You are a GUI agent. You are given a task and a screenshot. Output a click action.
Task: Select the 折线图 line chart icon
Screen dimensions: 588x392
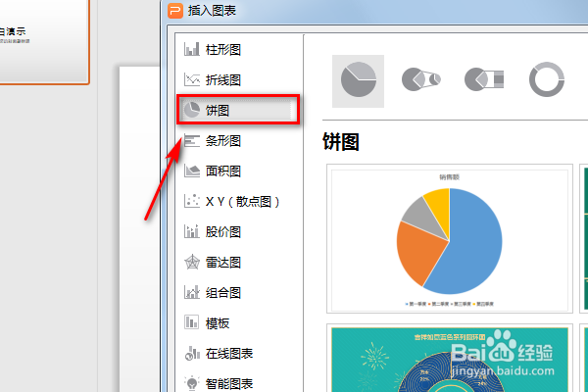[x=192, y=79]
